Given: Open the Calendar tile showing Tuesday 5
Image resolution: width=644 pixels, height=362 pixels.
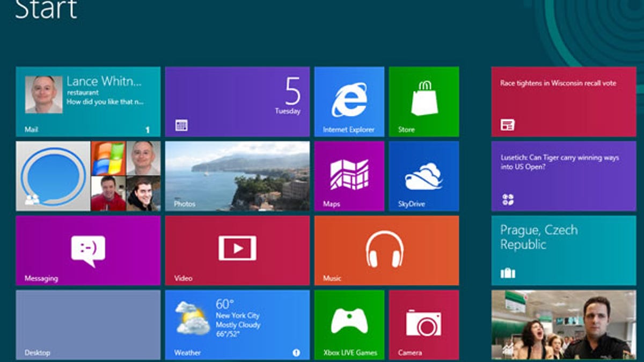Looking at the screenshot, I should point(237,101).
